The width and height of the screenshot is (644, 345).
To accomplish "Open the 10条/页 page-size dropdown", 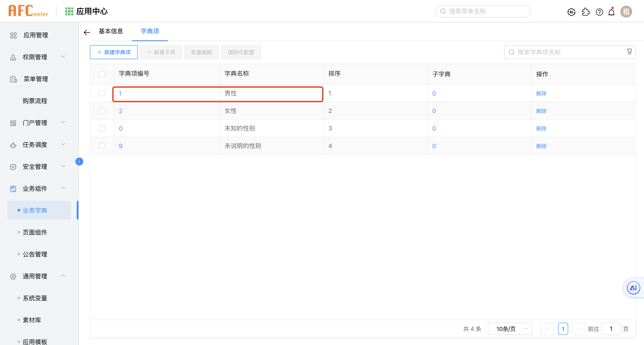I will (x=509, y=329).
